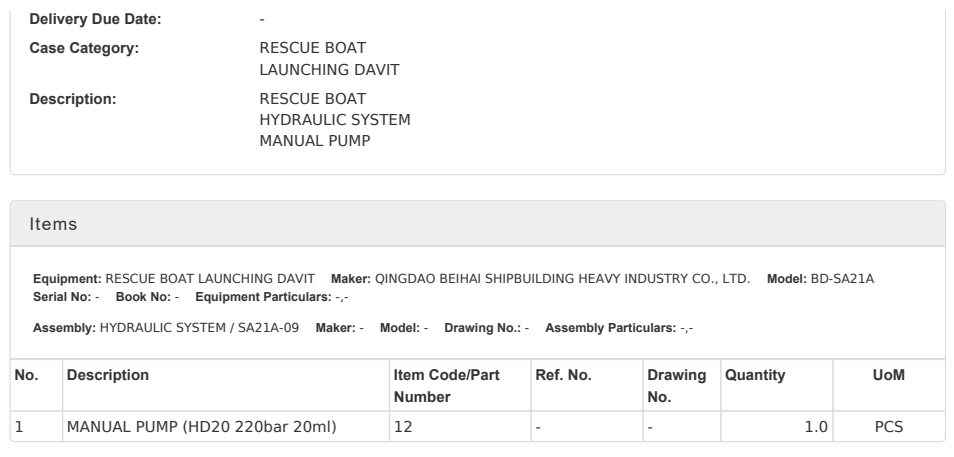Image resolution: width=954 pixels, height=457 pixels.
Task: Select the Description column header
Action: [108, 375]
